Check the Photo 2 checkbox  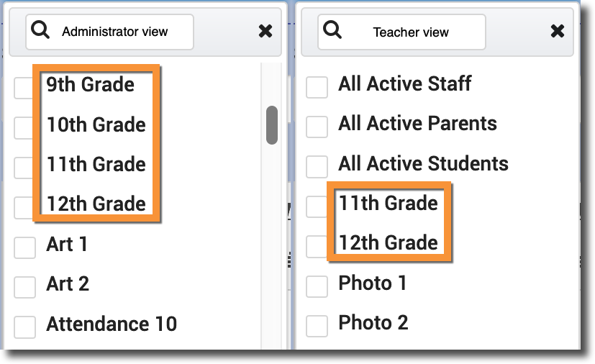pyautogui.click(x=317, y=326)
